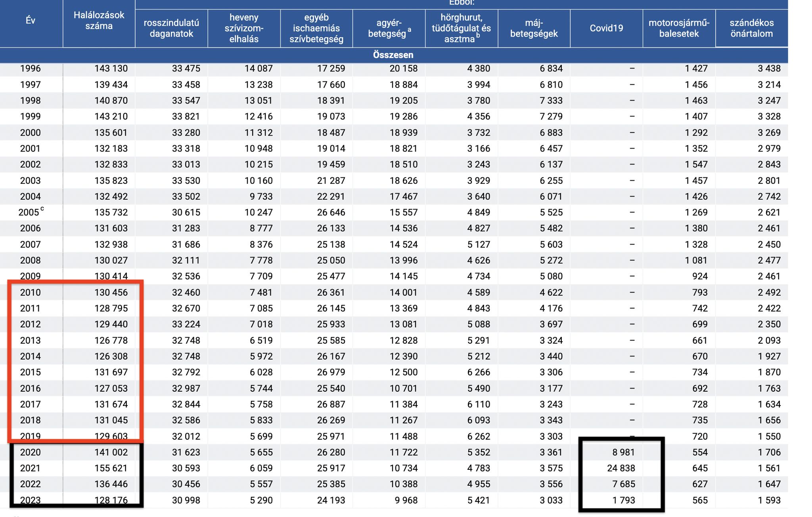
Task: Select stroke value '9 968'
Action: (x=406, y=500)
